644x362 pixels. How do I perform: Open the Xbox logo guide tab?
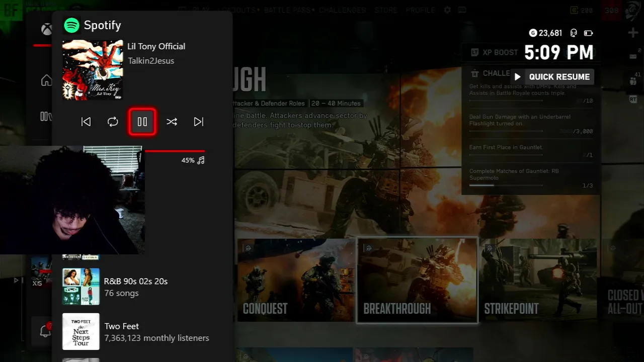pos(46,30)
